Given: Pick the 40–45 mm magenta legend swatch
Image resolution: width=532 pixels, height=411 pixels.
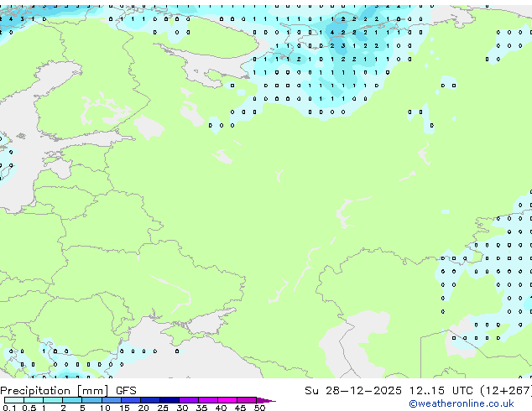Looking at the screenshot, I should pos(227,400).
